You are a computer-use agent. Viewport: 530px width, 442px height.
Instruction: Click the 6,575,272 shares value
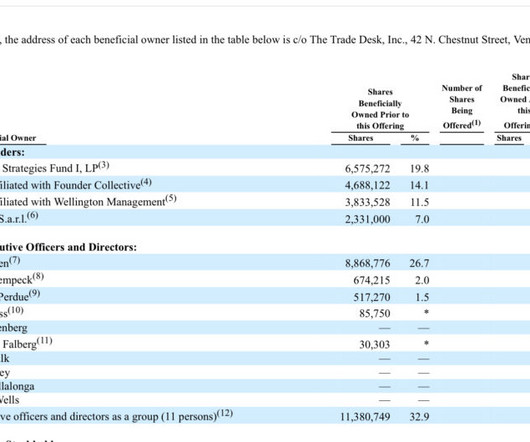(x=367, y=169)
